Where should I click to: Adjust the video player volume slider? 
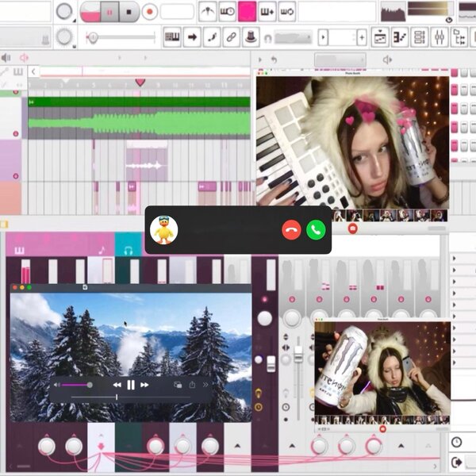[75, 385]
